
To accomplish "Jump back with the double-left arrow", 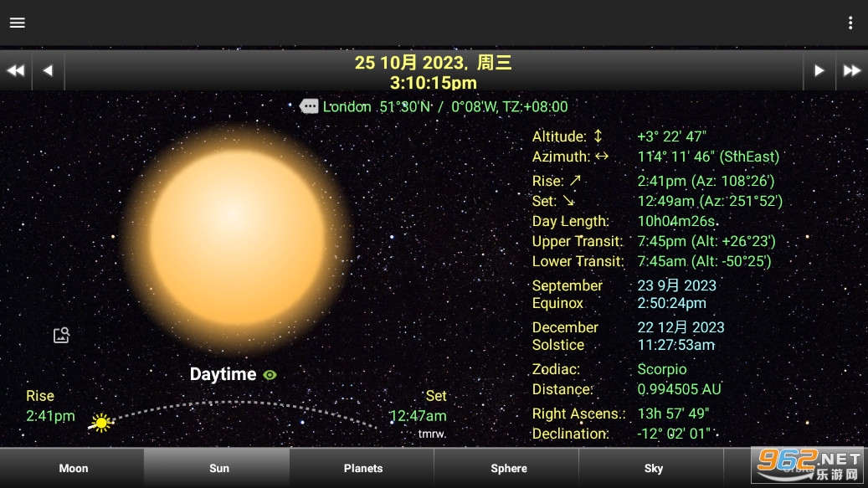I will coord(15,71).
